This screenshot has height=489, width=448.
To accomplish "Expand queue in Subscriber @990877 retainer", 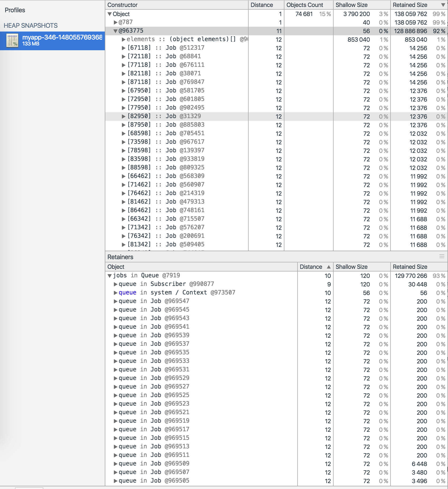I will pos(115,284).
